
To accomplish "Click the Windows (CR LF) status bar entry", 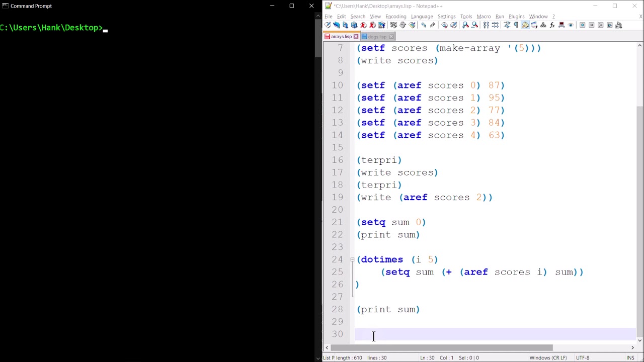I will click(x=548, y=358).
